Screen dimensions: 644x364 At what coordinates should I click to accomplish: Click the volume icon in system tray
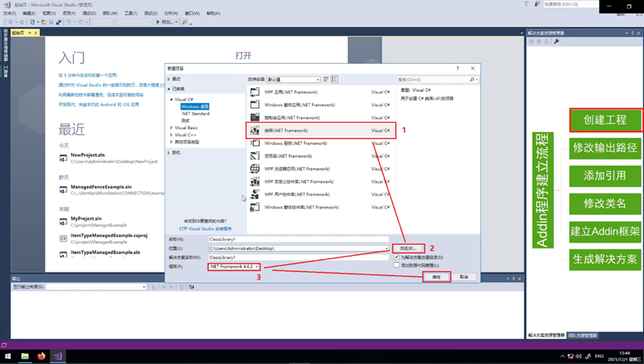point(579,356)
